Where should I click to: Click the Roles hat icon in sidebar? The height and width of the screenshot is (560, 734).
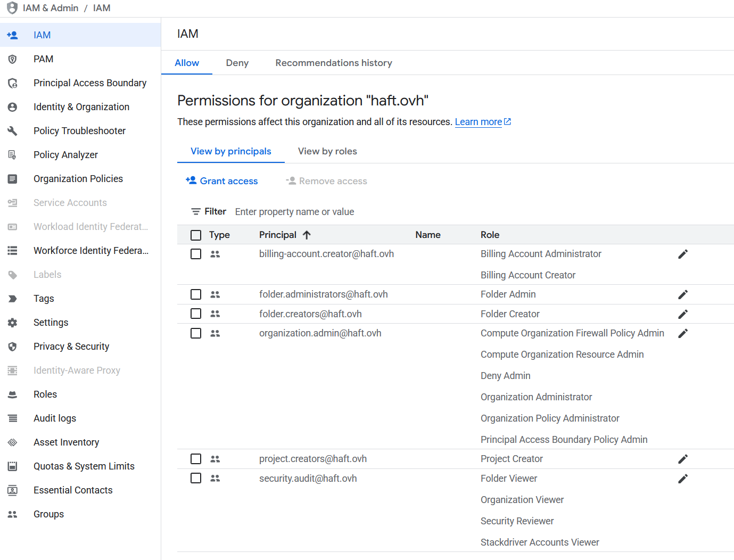[x=13, y=394]
